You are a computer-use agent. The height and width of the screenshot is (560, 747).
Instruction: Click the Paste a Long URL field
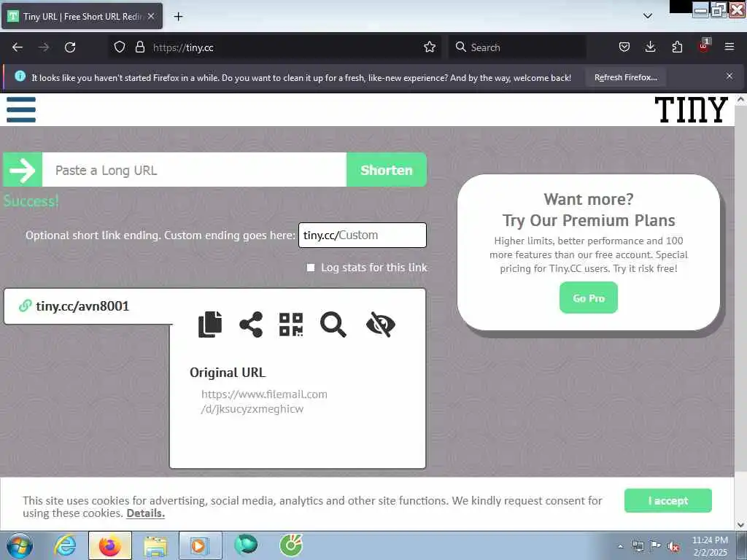[x=194, y=170]
